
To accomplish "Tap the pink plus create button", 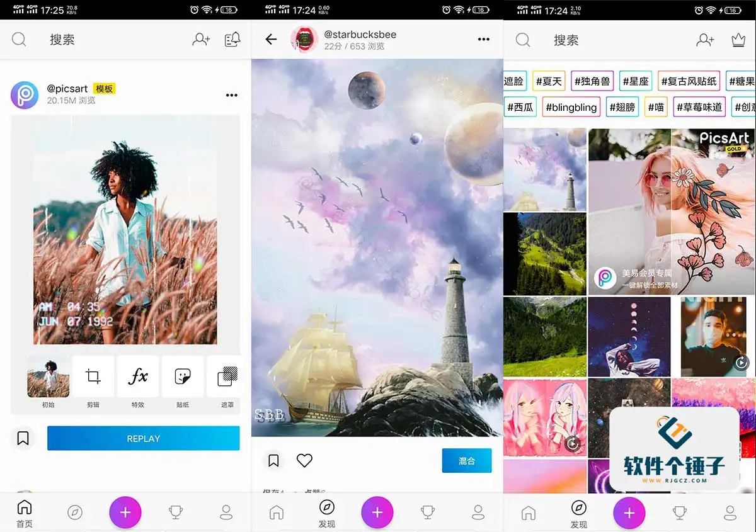I will (x=125, y=512).
